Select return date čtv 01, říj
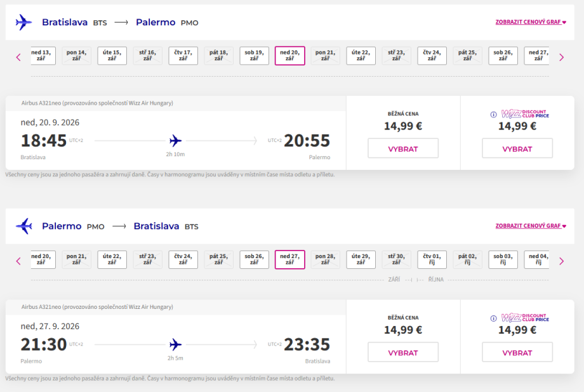This screenshot has width=584, height=392. (432, 259)
